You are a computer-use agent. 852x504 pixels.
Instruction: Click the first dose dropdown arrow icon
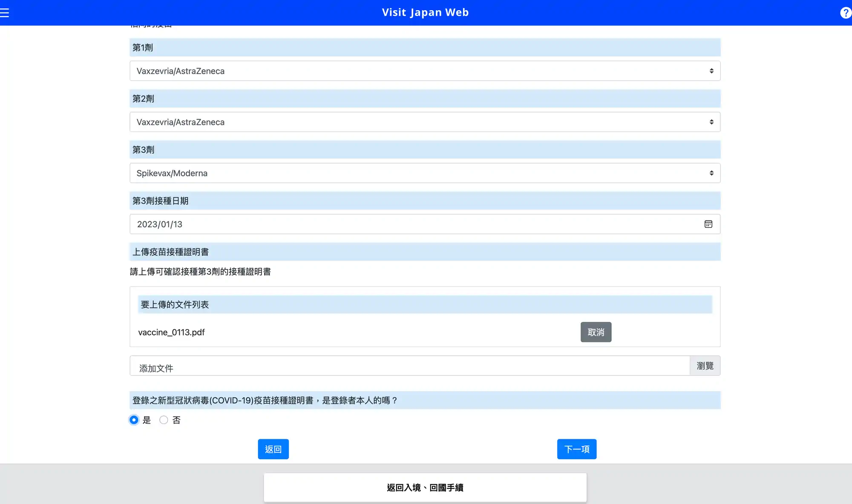[x=711, y=71]
